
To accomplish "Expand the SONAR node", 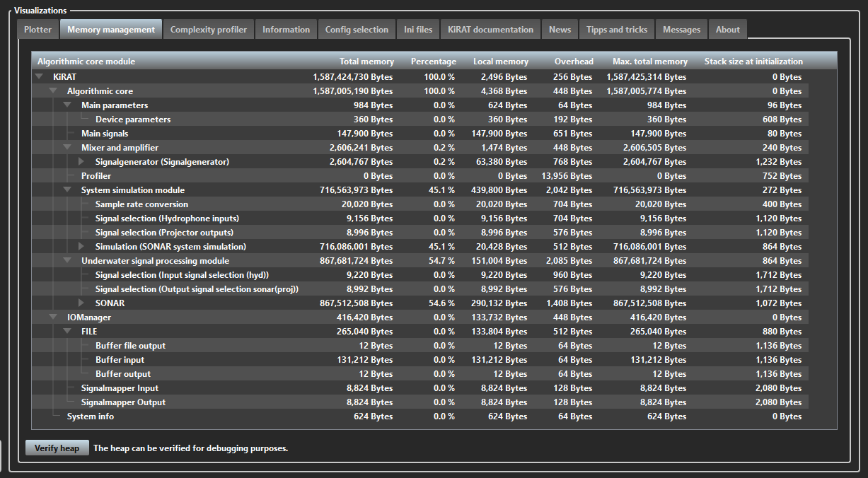I will coord(81,303).
